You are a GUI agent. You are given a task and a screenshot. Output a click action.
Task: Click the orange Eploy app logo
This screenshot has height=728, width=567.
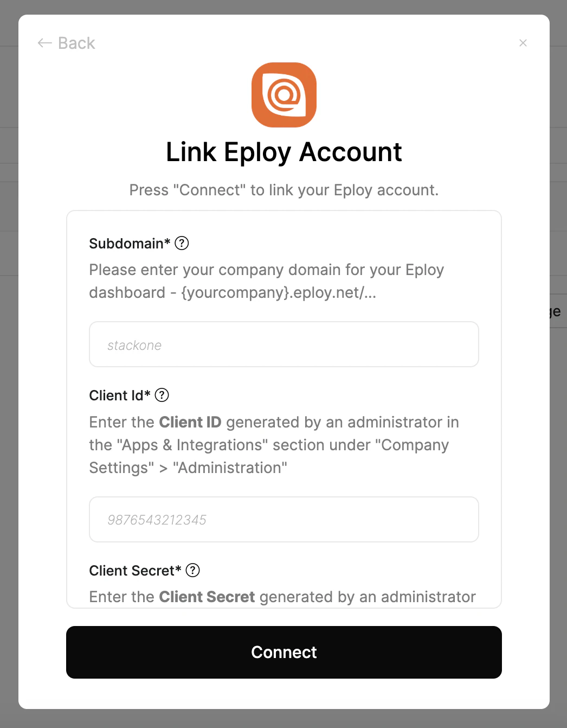point(283,94)
